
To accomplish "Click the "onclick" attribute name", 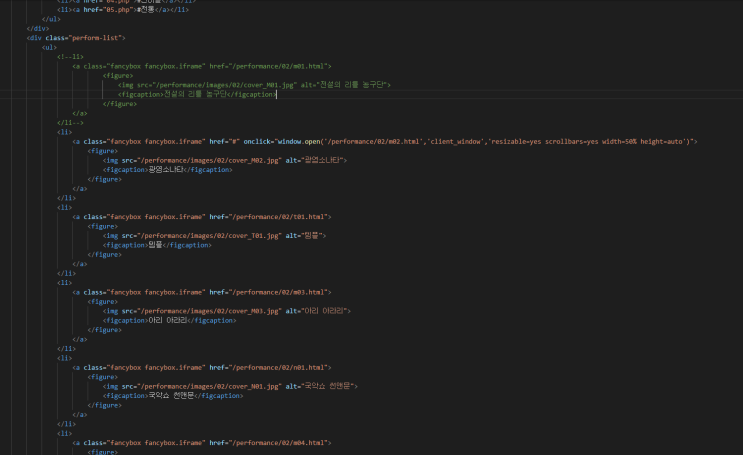I will 258,142.
